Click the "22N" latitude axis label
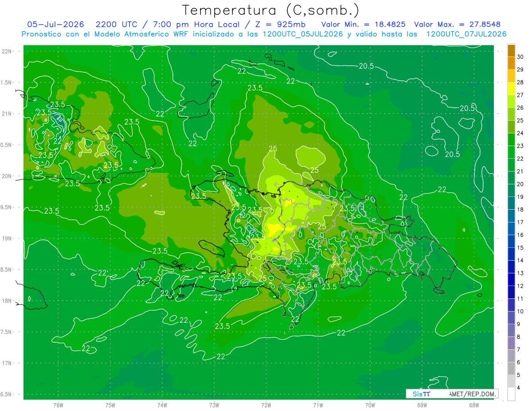 (7, 51)
